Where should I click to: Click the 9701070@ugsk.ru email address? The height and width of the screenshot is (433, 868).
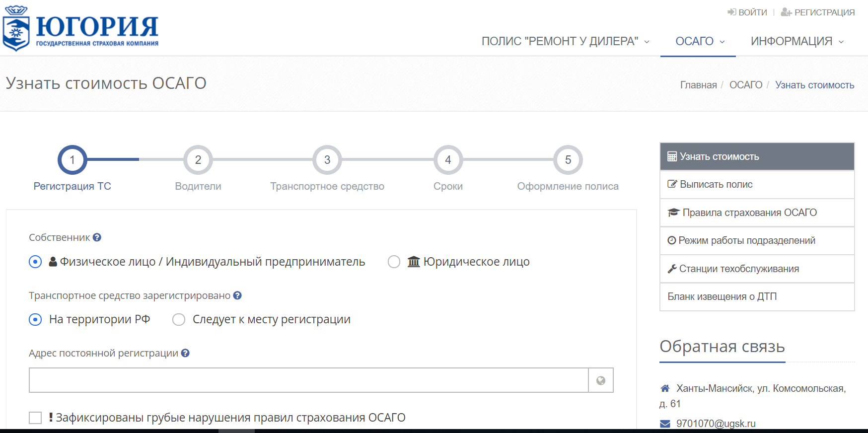(716, 424)
